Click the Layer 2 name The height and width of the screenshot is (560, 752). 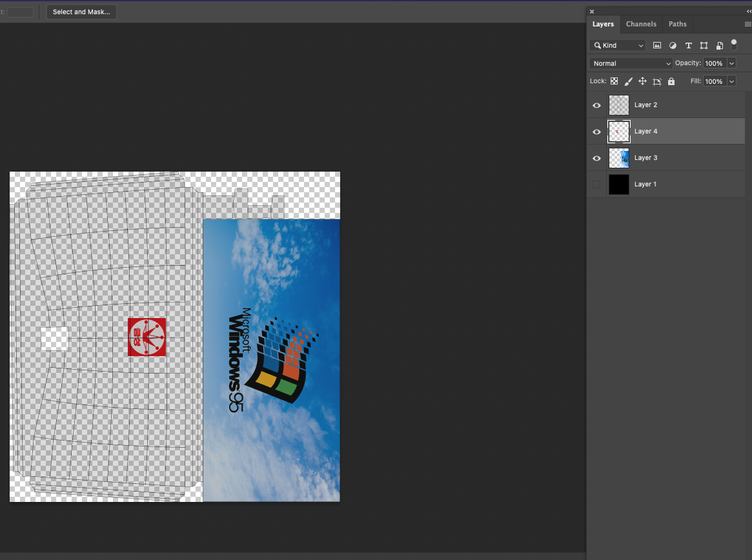click(645, 105)
